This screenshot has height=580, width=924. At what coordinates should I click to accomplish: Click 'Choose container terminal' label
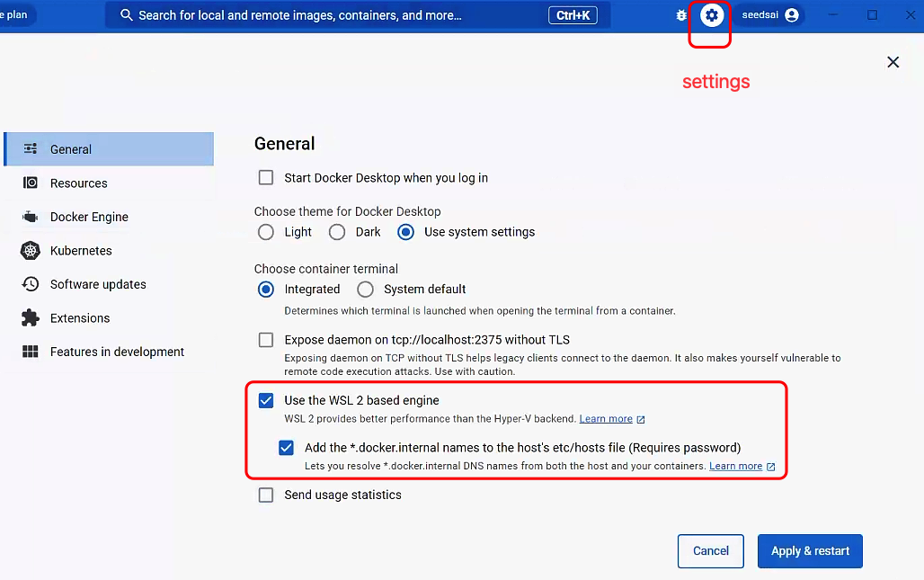coord(326,269)
